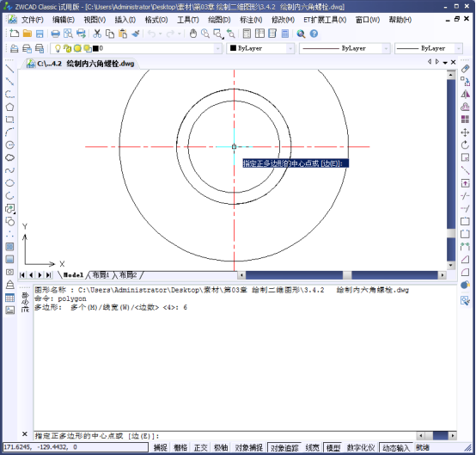The height and width of the screenshot is (455, 476).
Task: Toggle 对象捕捉 object snap in status bar
Action: pyautogui.click(x=248, y=447)
